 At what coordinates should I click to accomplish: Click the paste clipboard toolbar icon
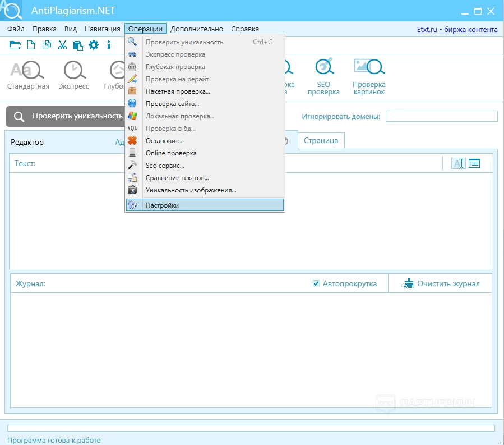78,45
